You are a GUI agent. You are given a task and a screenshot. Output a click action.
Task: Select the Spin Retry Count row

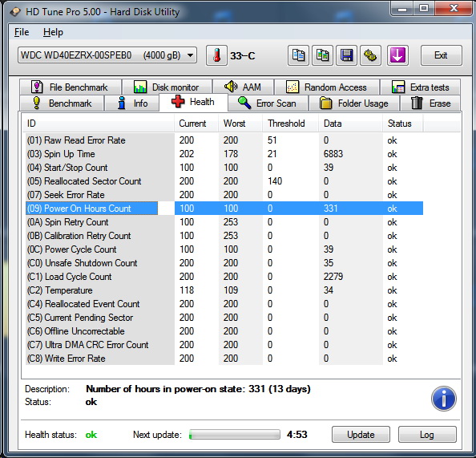click(224, 222)
